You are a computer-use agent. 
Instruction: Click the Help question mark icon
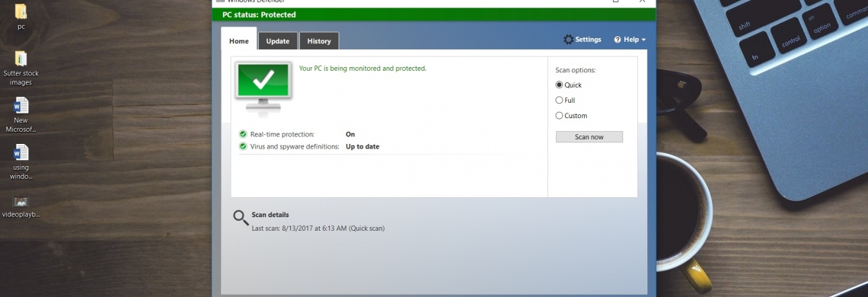pos(617,40)
